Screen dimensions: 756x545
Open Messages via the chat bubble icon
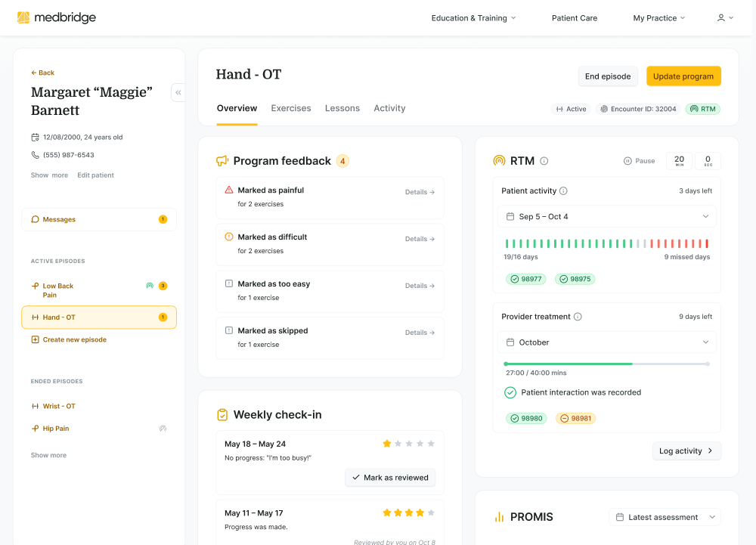click(36, 220)
